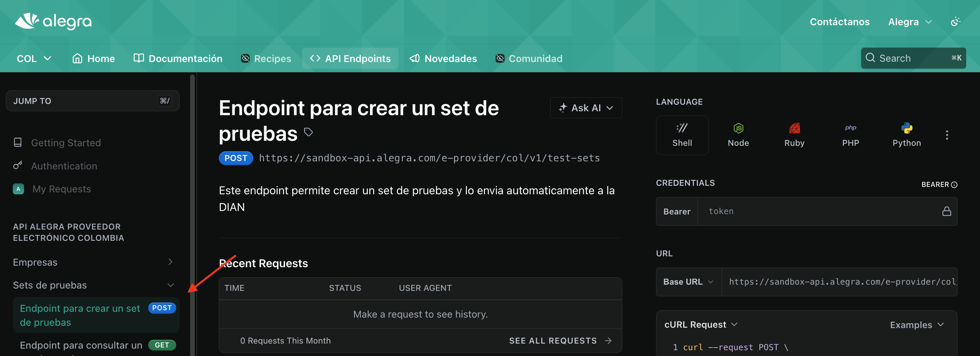Open the Recipes tab

pos(266,59)
